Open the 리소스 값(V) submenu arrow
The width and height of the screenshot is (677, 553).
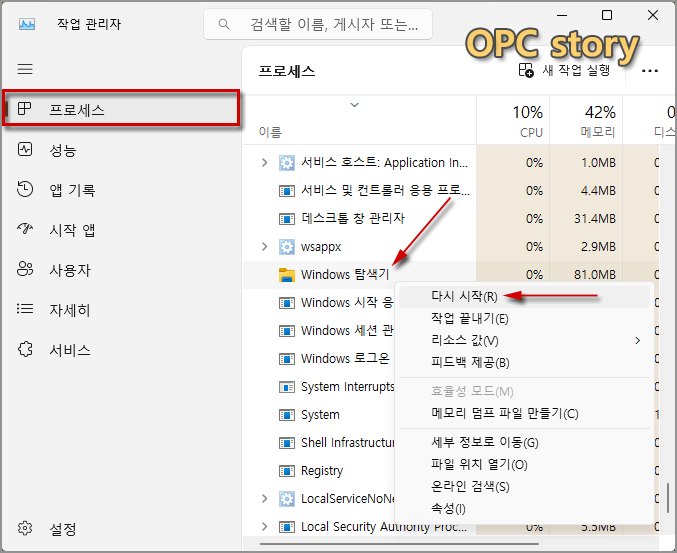click(638, 341)
